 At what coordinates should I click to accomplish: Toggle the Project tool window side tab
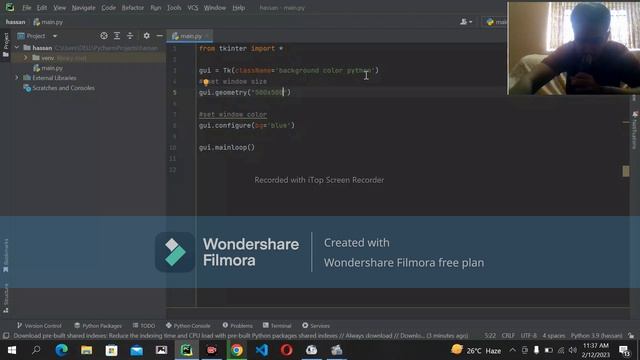[5, 46]
